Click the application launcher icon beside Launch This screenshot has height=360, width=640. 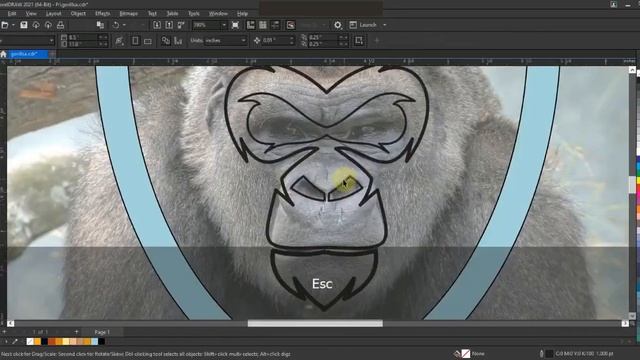[x=353, y=25]
